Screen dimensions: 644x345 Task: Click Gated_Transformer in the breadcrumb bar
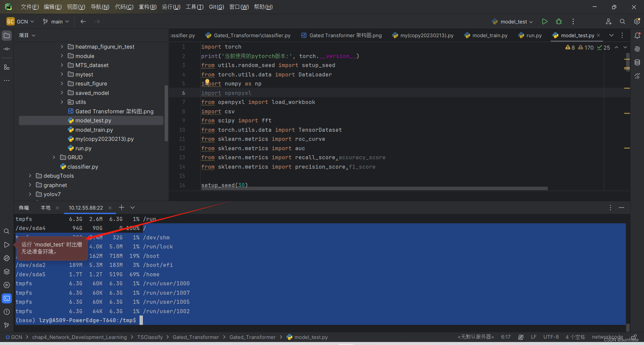(196, 337)
